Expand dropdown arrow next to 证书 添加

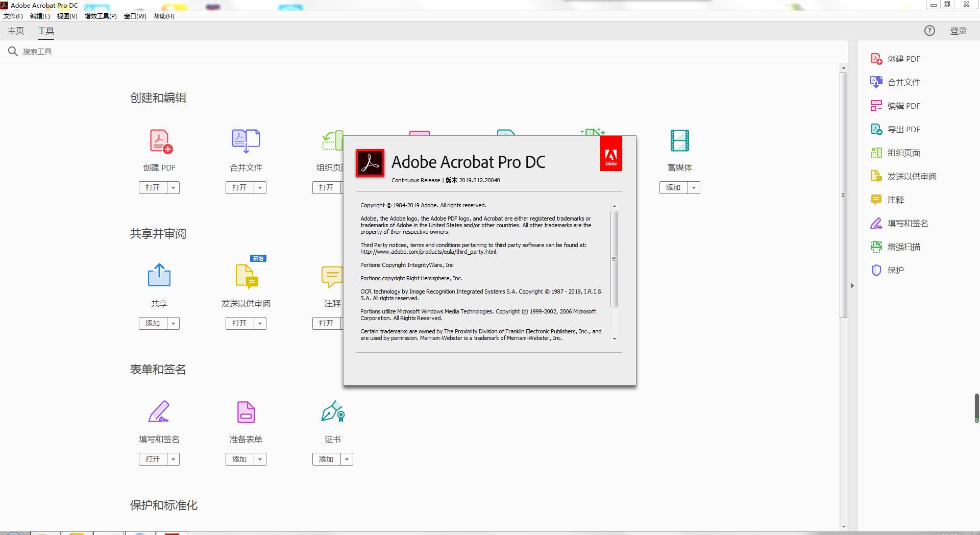coord(347,459)
